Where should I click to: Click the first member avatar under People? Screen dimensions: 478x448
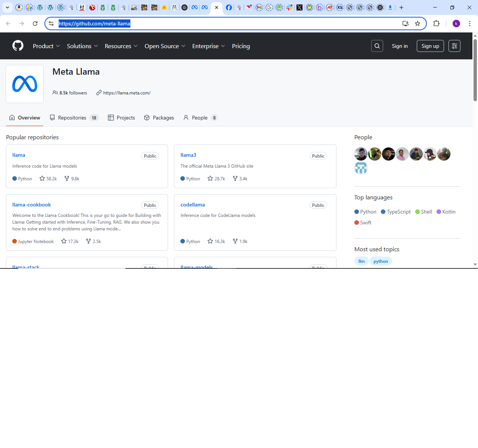tap(361, 154)
